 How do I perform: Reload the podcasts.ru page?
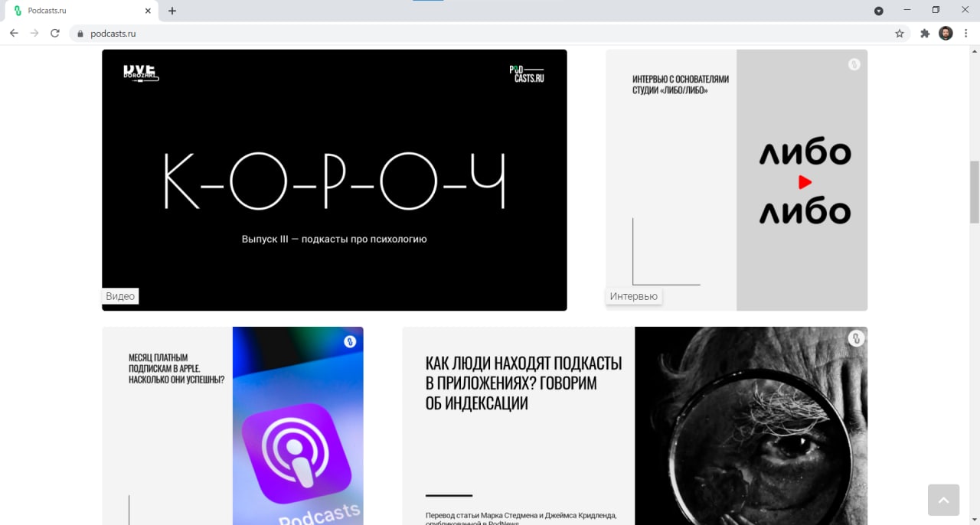point(55,33)
